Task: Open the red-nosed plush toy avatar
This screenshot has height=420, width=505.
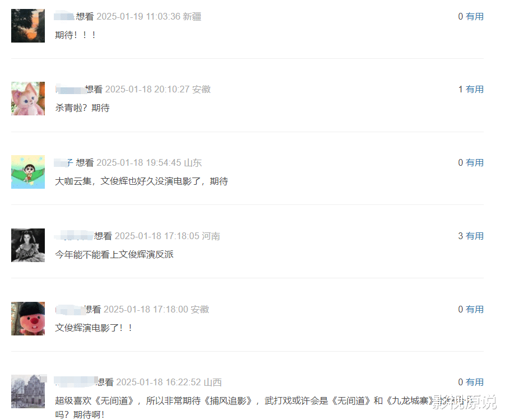Action: (28, 319)
